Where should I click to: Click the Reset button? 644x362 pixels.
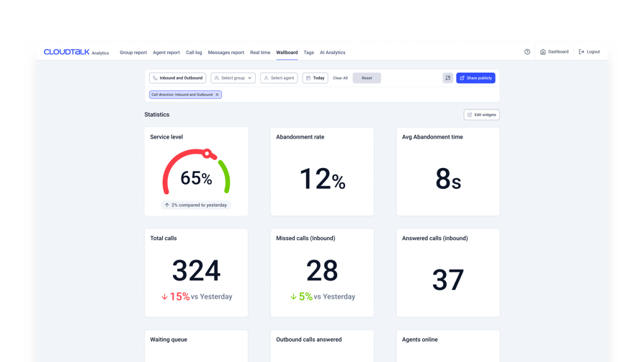pyautogui.click(x=367, y=78)
